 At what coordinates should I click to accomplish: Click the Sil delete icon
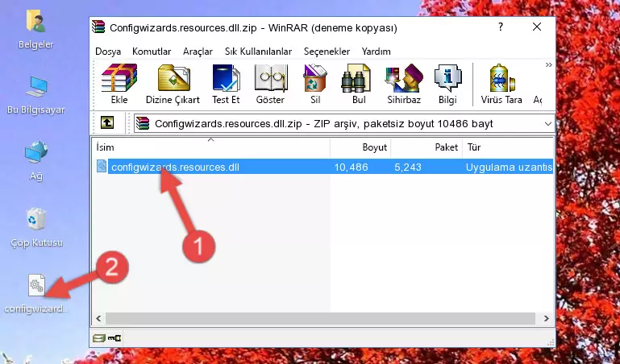315,84
